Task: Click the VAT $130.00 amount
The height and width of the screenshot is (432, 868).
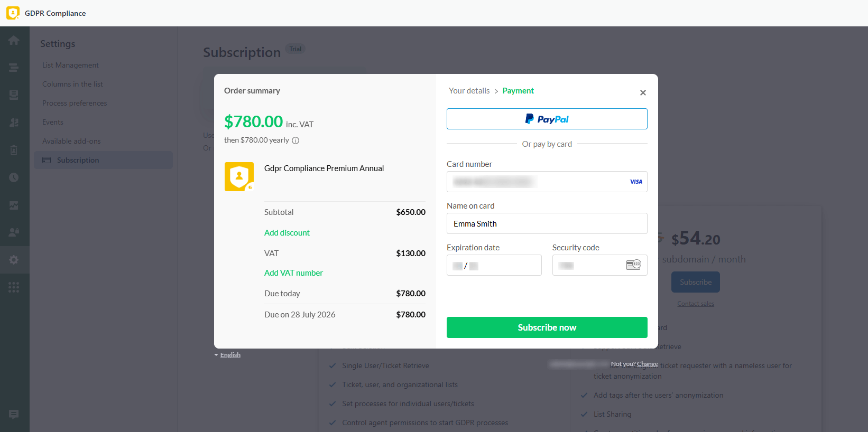Action: pos(411,253)
